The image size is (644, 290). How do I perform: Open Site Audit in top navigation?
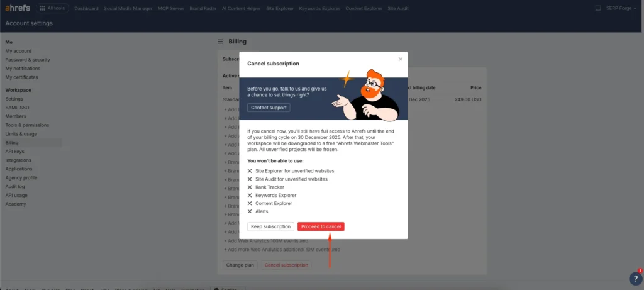pos(398,8)
